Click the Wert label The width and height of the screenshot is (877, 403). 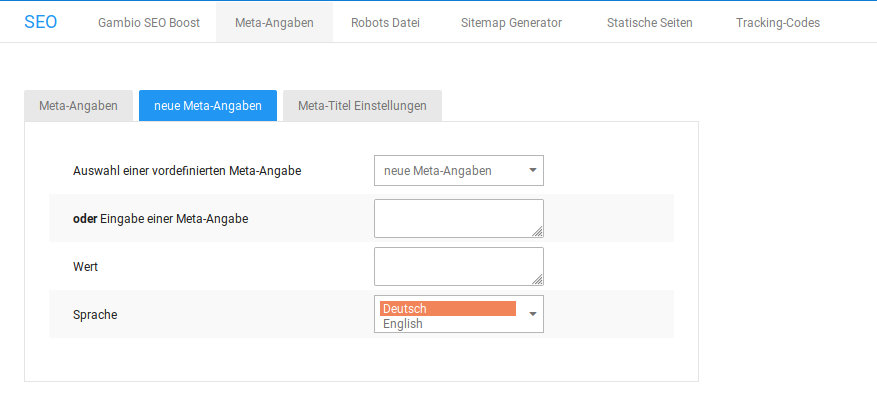click(86, 267)
